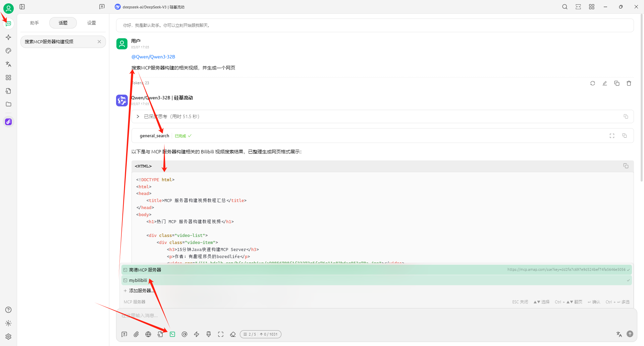Open the purple pinned app icon in sidebar
Image resolution: width=644 pixels, height=346 pixels.
[8, 122]
